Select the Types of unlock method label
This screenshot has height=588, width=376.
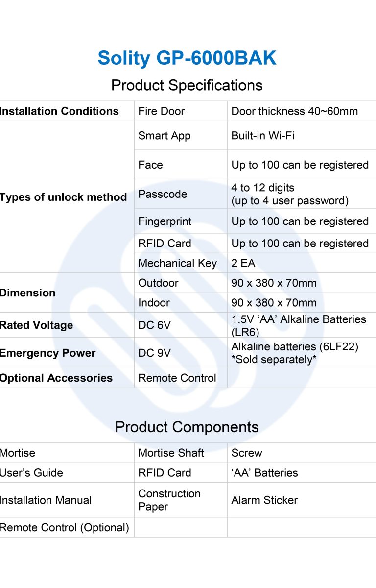pos(63,197)
